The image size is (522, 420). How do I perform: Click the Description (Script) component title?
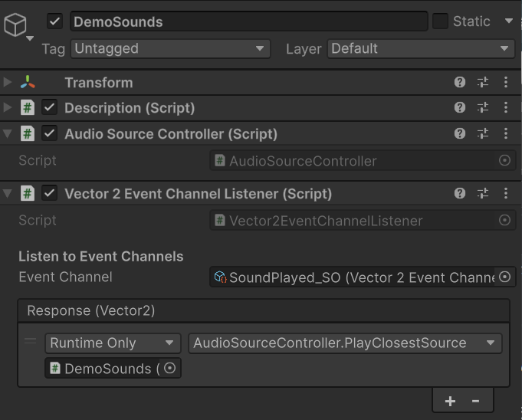(x=130, y=108)
